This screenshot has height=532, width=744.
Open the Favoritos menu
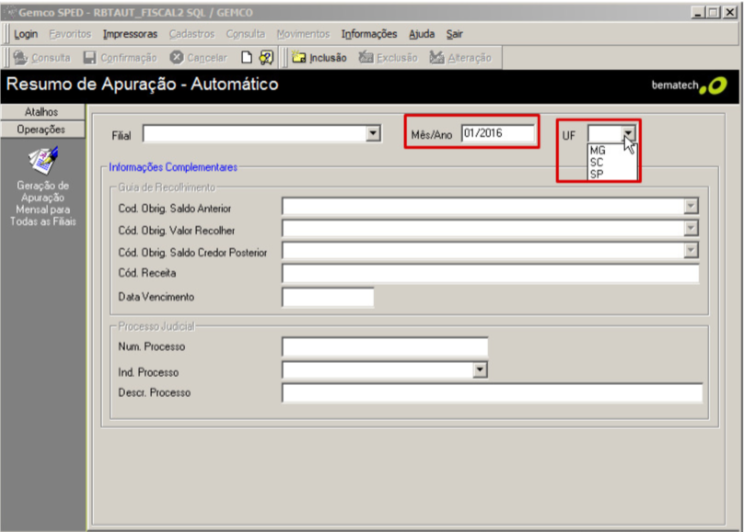point(70,34)
